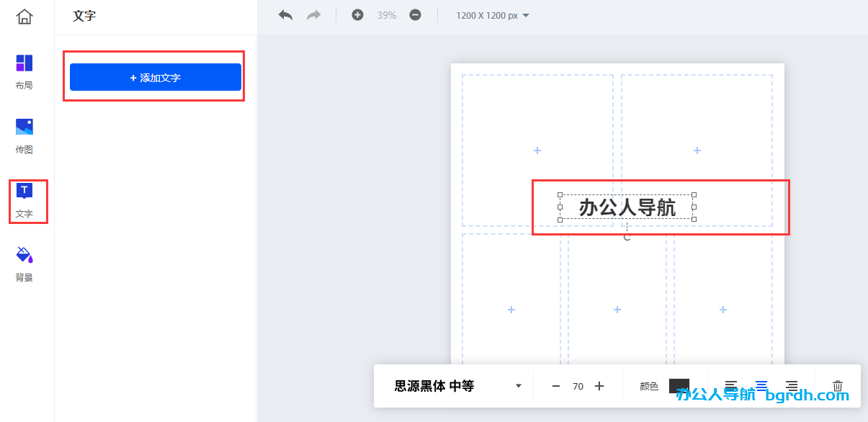Expand the font family selector arrow
This screenshot has width=868, height=422.
click(517, 385)
